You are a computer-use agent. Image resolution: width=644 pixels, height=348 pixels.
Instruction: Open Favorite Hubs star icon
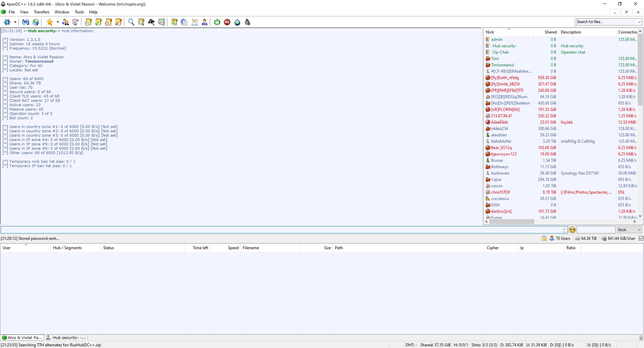49,22
